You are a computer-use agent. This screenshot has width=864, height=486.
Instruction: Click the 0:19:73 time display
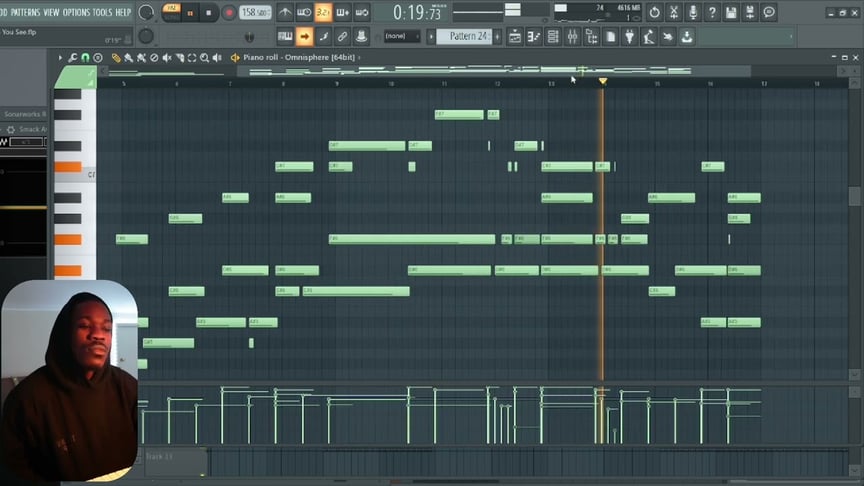point(417,12)
